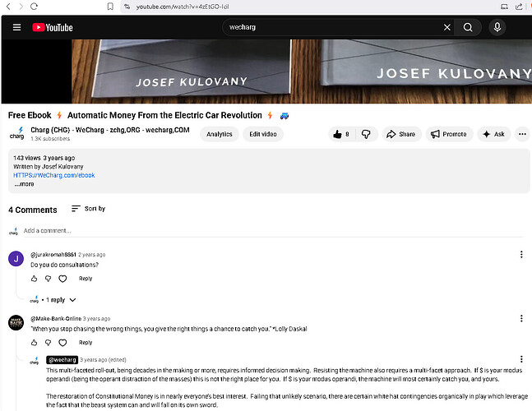
Task: Like the video with thumbs up
Action: click(341, 134)
